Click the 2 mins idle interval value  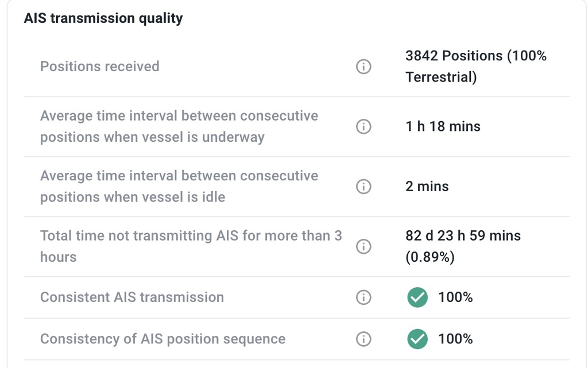(x=427, y=186)
